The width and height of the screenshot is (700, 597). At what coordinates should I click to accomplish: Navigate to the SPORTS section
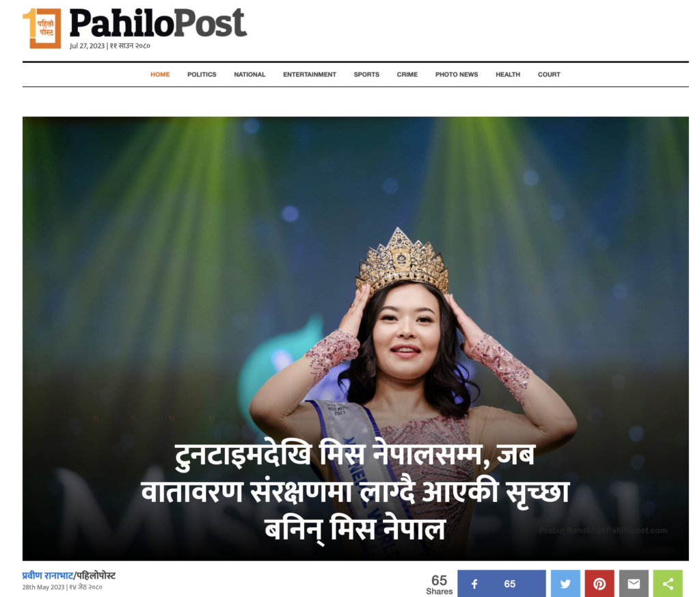(x=366, y=75)
